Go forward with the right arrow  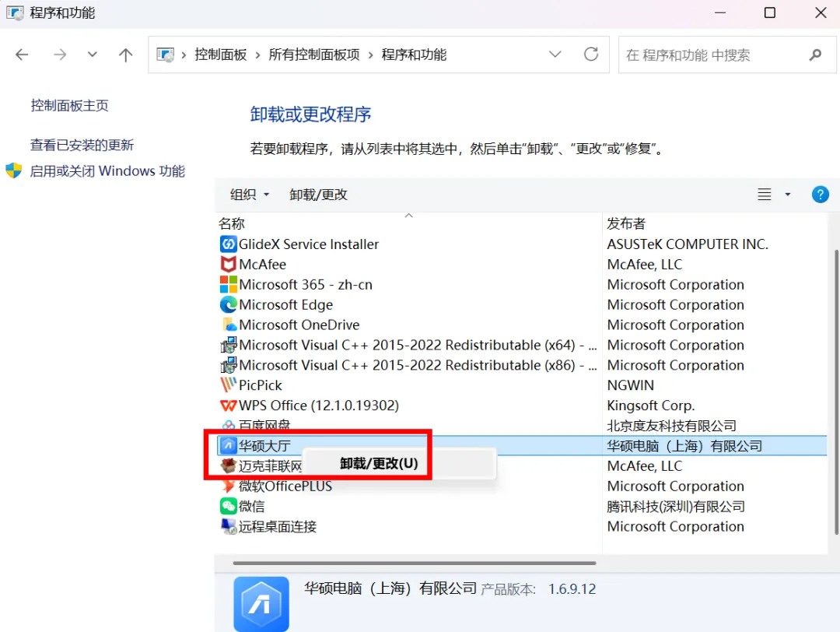pyautogui.click(x=60, y=54)
